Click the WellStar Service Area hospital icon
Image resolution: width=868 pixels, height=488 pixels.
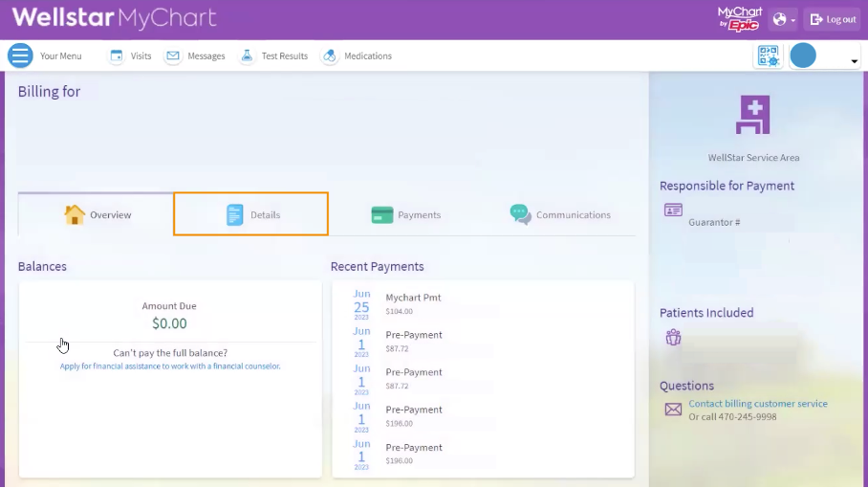click(x=753, y=115)
